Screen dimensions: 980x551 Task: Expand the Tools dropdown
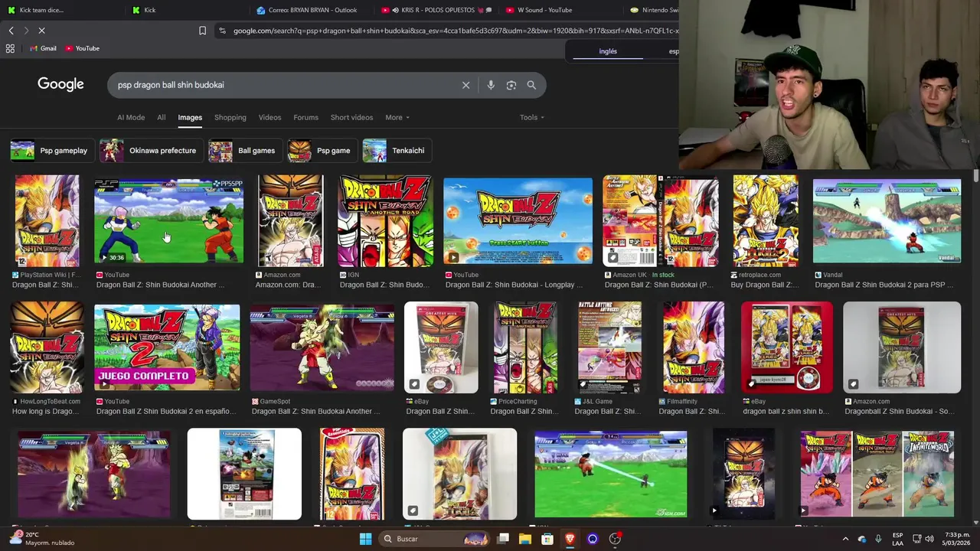click(531, 117)
